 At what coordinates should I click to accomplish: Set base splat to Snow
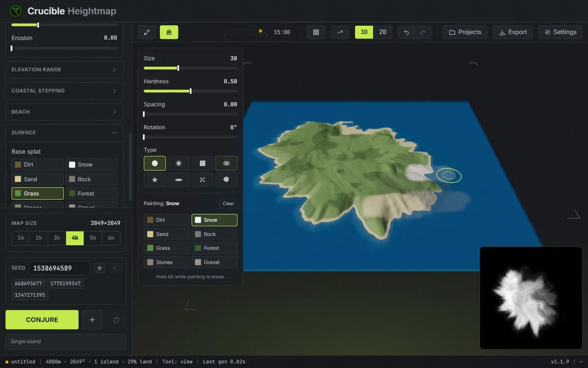(x=91, y=165)
